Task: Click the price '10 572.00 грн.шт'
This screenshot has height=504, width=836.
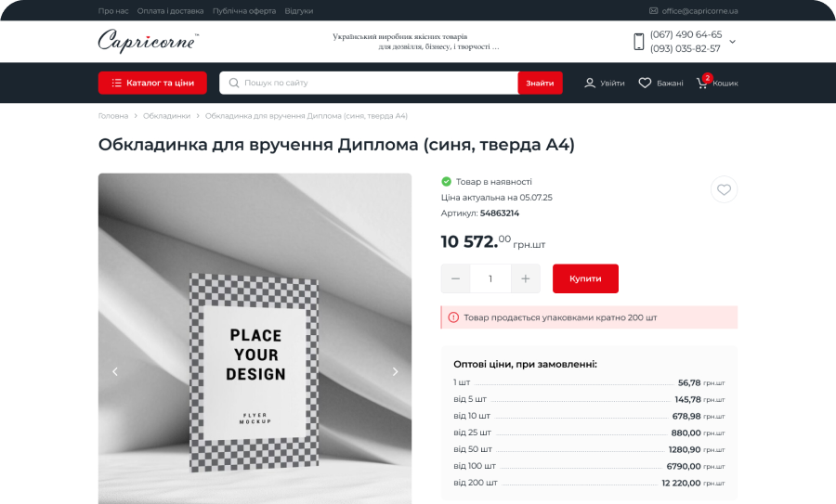Action: [493, 241]
